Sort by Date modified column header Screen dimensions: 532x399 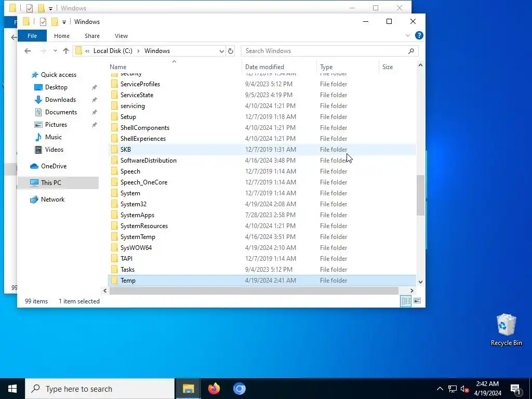point(279,67)
